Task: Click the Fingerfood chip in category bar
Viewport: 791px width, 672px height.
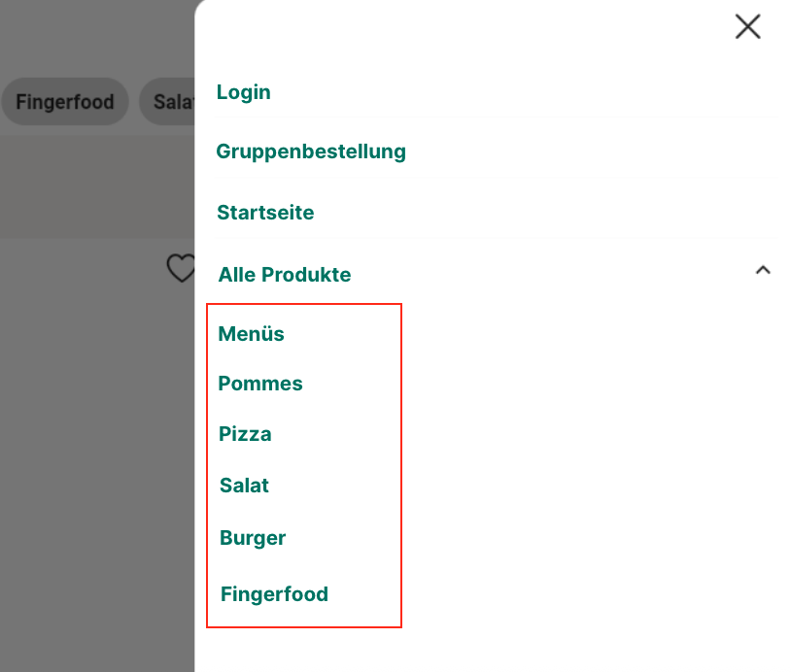Action: [65, 102]
